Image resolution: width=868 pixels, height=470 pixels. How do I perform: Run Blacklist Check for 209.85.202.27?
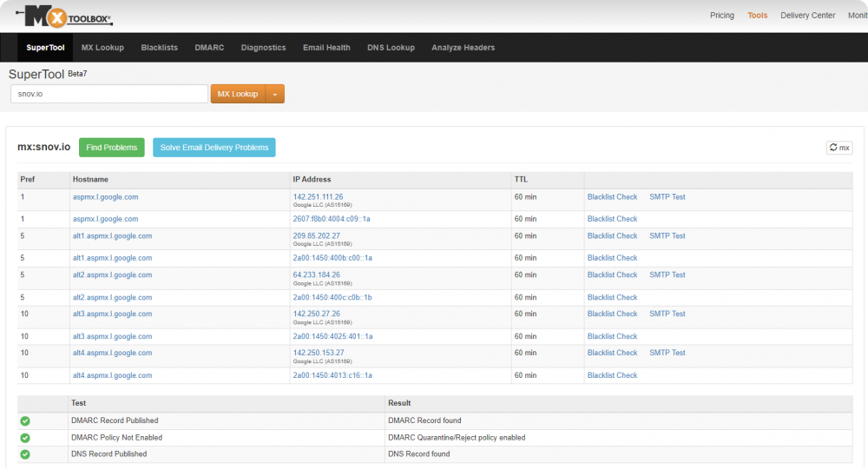pyautogui.click(x=612, y=236)
